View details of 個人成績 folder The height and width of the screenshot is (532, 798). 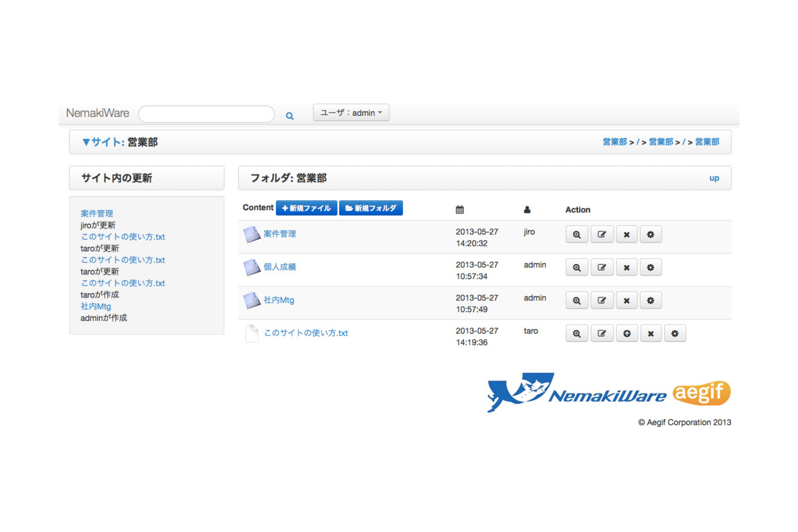577,267
